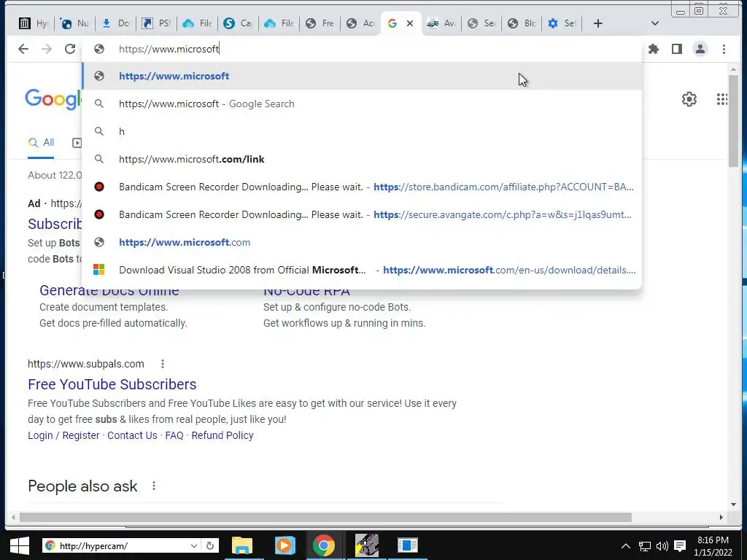
Task: Switch to the Nu tab
Action: [75, 23]
